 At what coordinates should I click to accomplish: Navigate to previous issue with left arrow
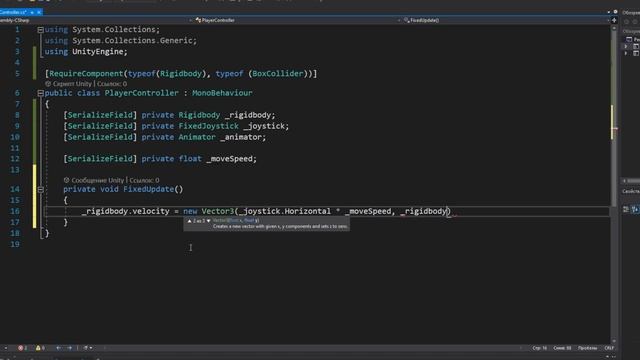click(58, 348)
